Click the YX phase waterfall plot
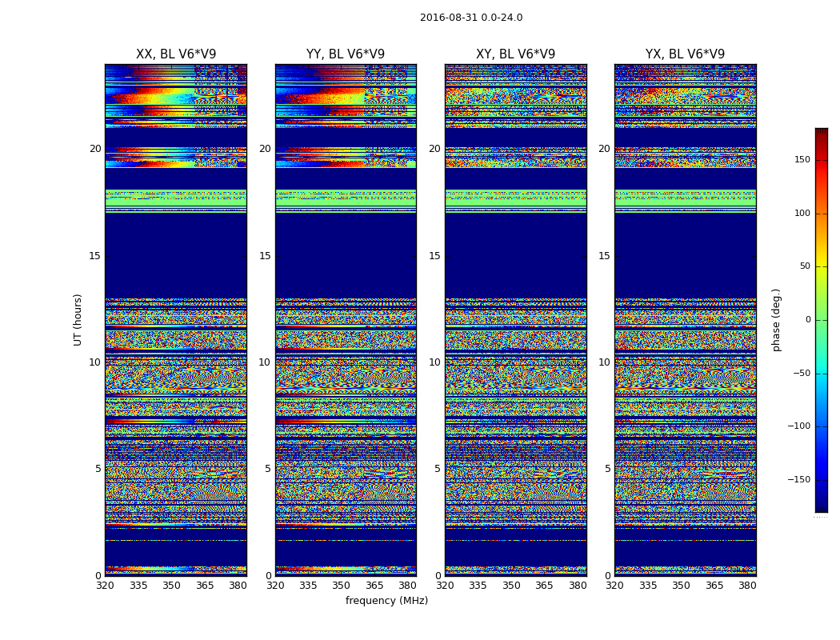840x640 pixels. coord(685,320)
